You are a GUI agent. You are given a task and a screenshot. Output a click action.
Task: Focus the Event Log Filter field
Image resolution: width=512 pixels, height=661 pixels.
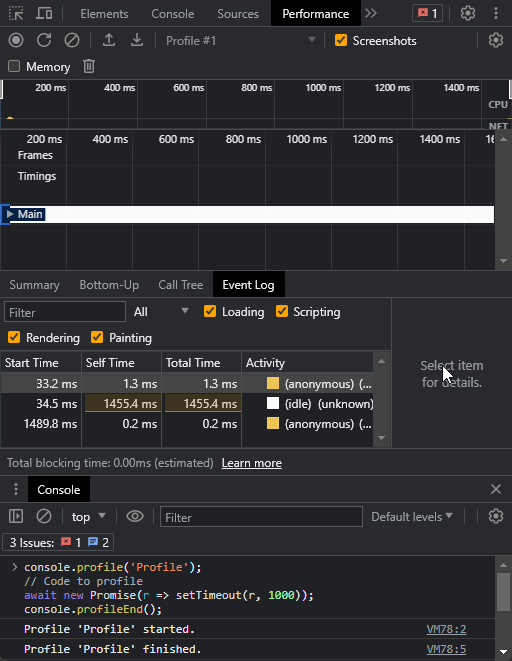coord(65,312)
